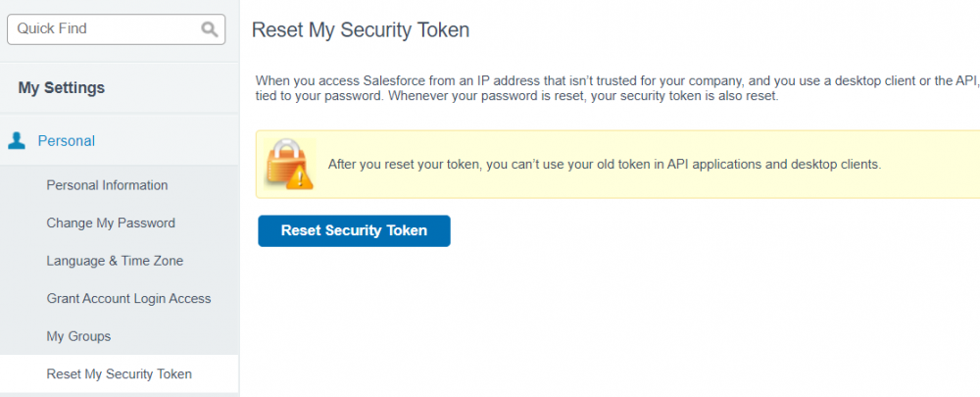Click the Quick Find magnifier icon
This screenshot has width=980, height=397.
tap(210, 29)
